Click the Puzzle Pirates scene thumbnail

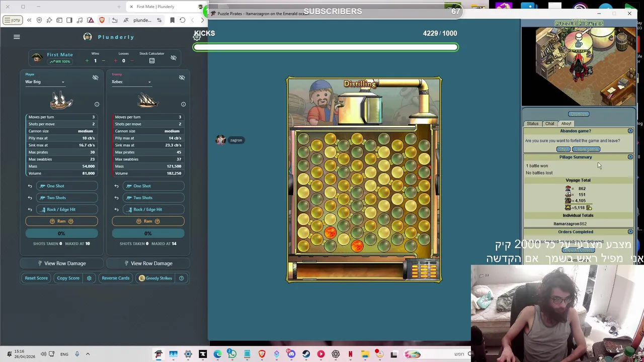(x=579, y=66)
